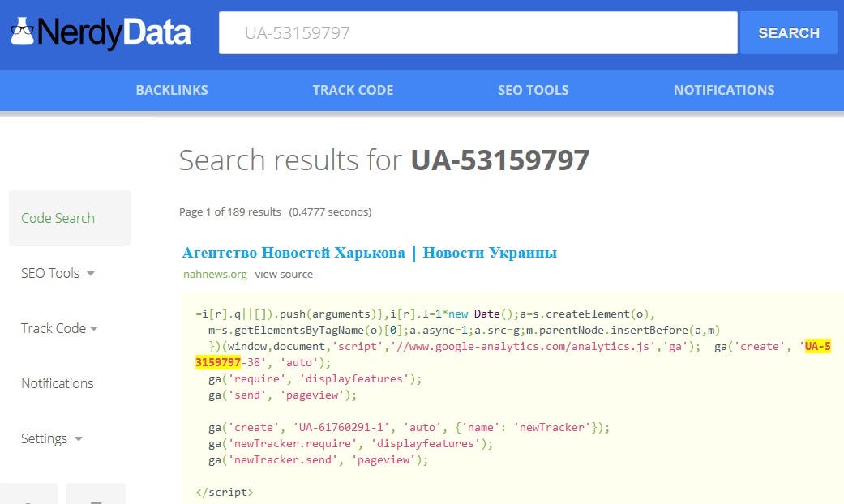Expand the SEO Tools sidebar dropdown
844x504 pixels.
(x=58, y=273)
